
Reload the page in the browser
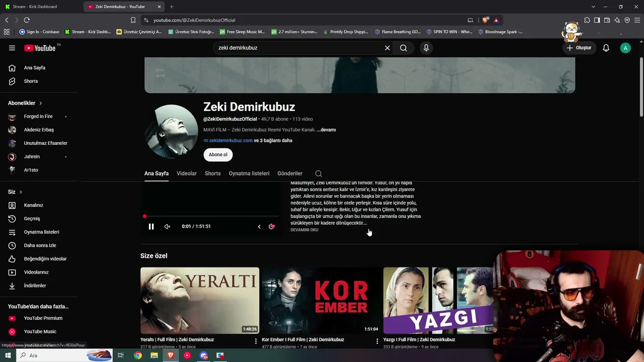27,20
